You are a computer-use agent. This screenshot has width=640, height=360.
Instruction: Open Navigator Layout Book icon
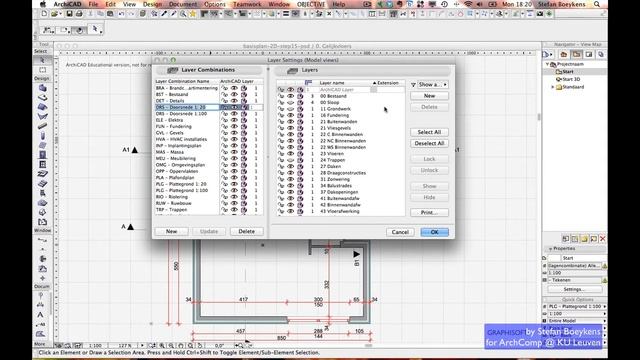pos(589,54)
